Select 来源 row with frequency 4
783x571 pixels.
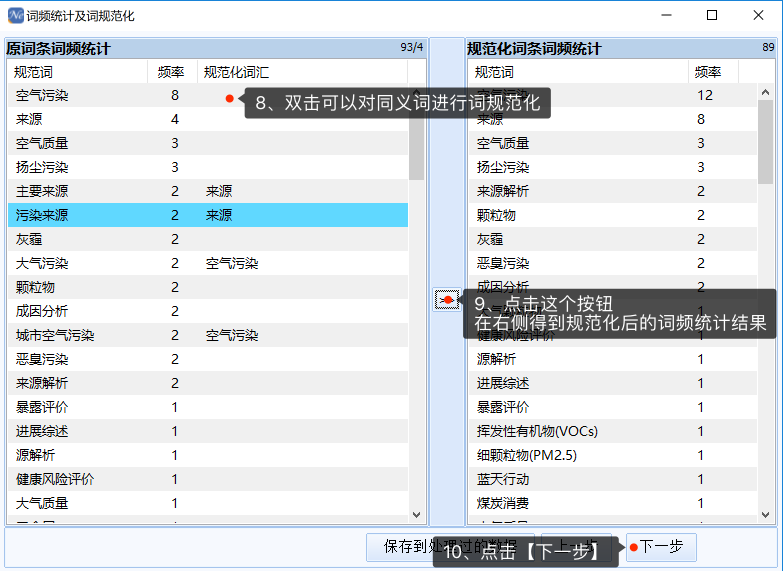pyautogui.click(x=208, y=119)
